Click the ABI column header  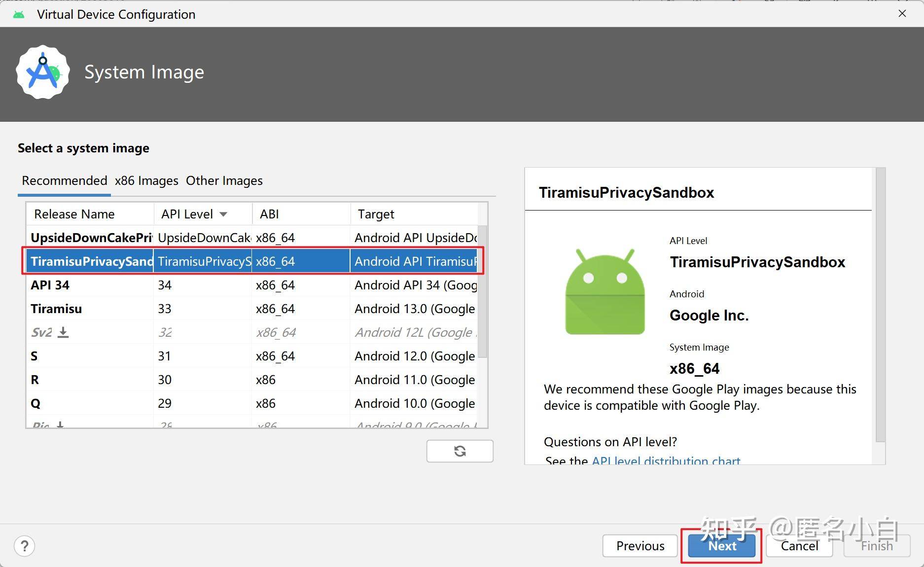pyautogui.click(x=301, y=214)
